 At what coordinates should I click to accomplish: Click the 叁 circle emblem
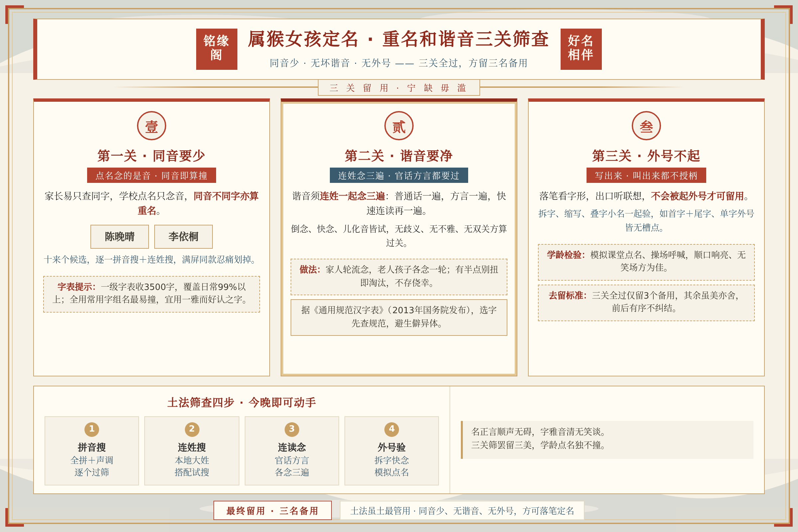coord(646,126)
